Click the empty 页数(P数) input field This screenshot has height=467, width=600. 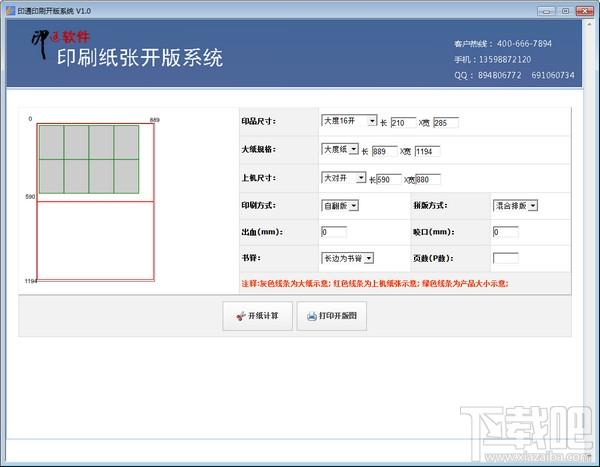[505, 258]
